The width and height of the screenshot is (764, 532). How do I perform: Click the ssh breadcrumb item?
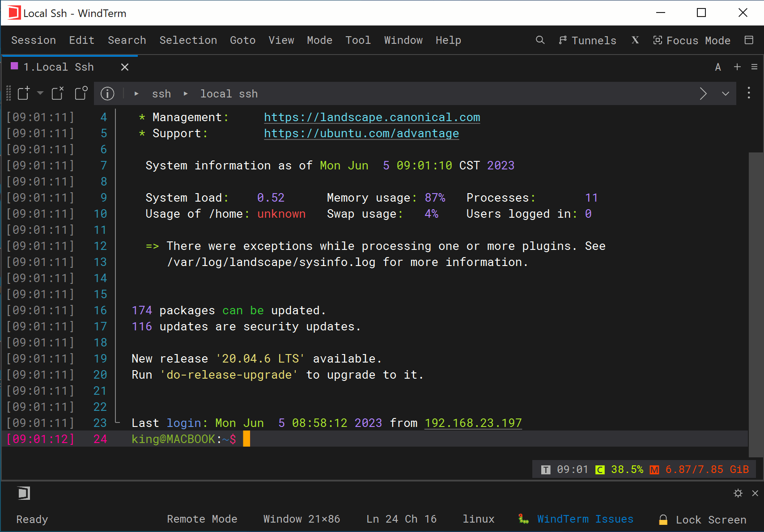coord(161,94)
